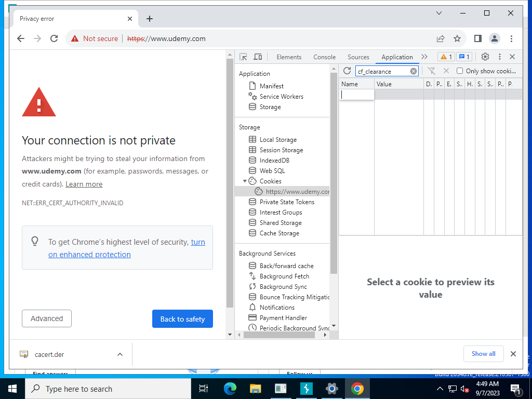Viewport: 532px width, 399px height.
Task: Select Payment Handler service
Action: tap(283, 317)
